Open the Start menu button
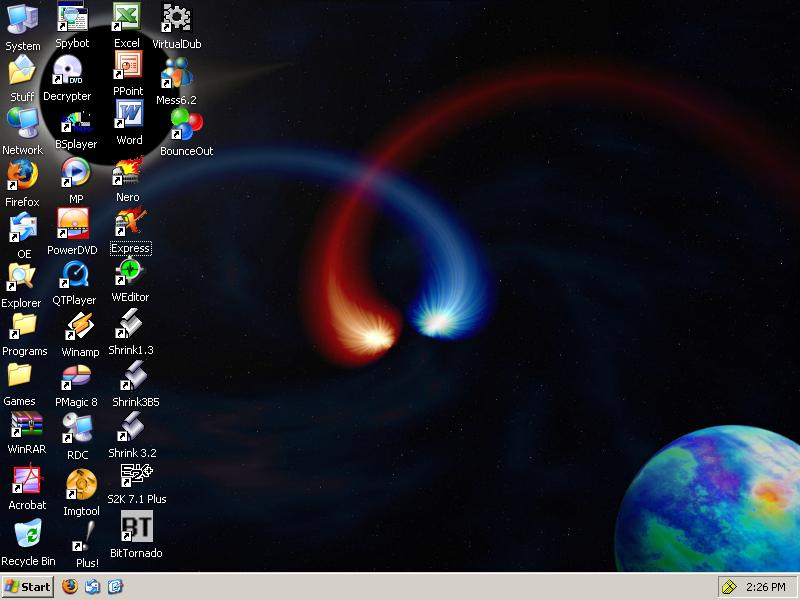The height and width of the screenshot is (600, 800). 28,587
